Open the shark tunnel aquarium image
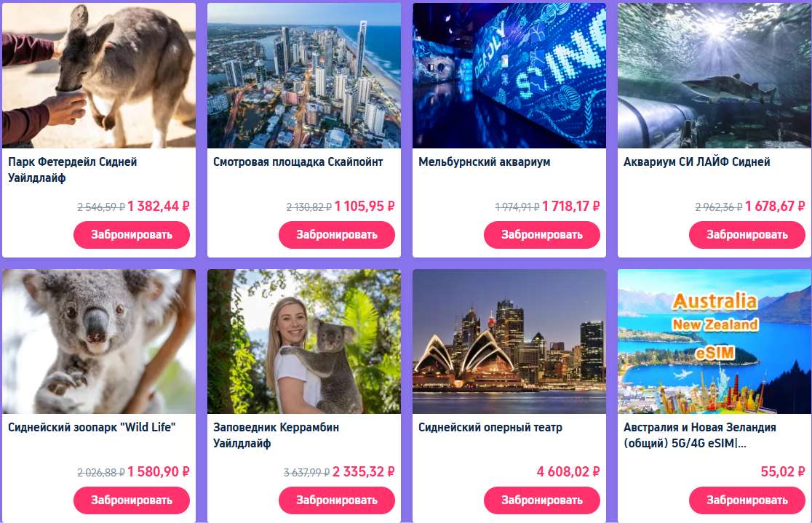Screen dimensions: 812x523 click(714, 76)
